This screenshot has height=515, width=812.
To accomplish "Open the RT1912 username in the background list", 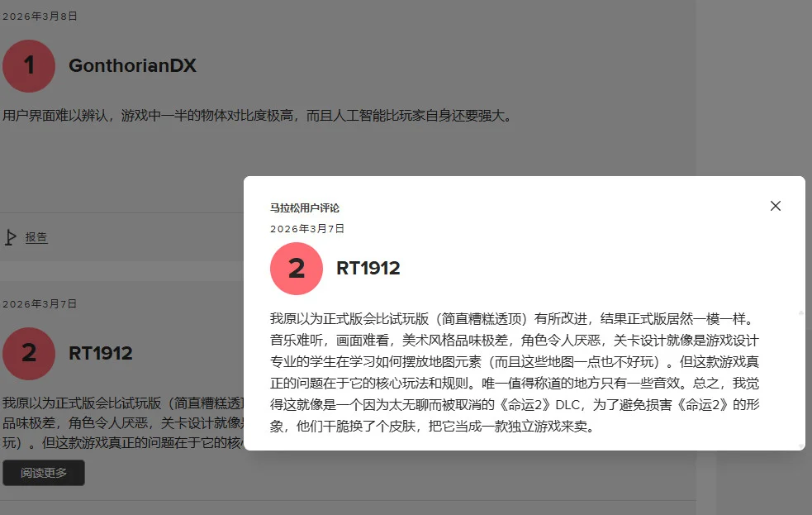I will (x=99, y=353).
